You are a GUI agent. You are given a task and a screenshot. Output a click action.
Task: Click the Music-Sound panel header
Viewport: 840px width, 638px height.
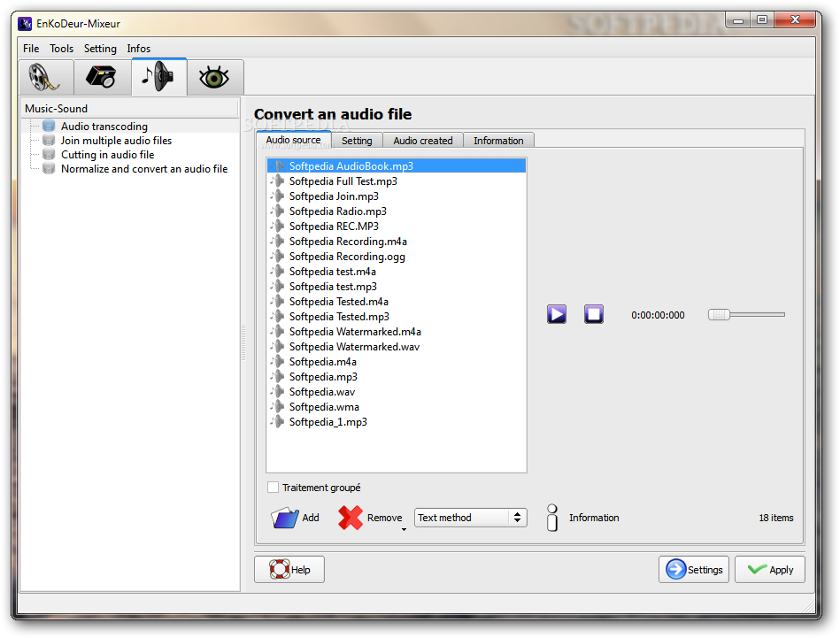click(x=129, y=108)
